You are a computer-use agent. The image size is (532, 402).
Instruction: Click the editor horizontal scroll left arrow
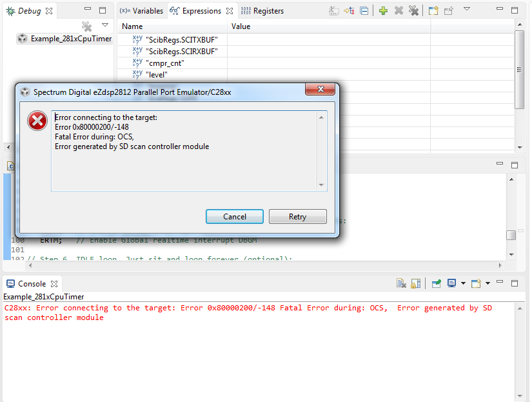30,265
